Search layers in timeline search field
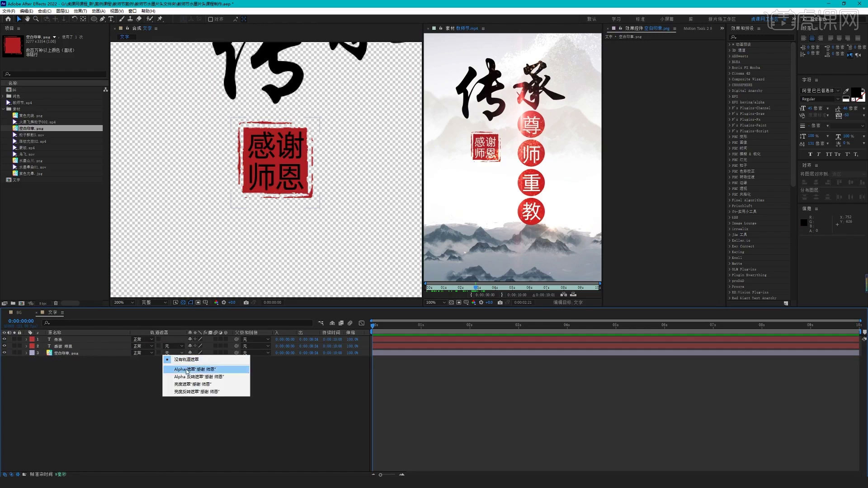This screenshot has height=488, width=868. [x=177, y=323]
